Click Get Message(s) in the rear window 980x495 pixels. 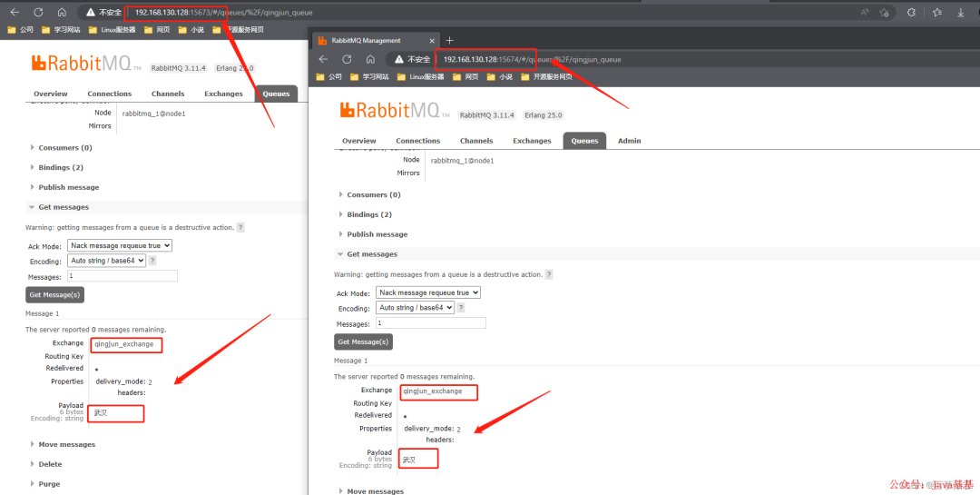[x=55, y=295]
